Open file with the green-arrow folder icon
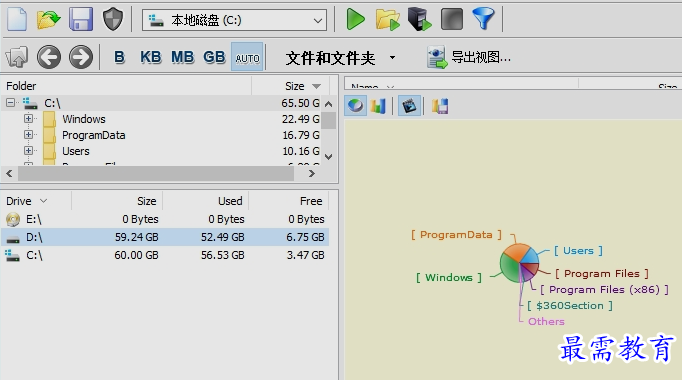The width and height of the screenshot is (682, 380). (x=48, y=20)
